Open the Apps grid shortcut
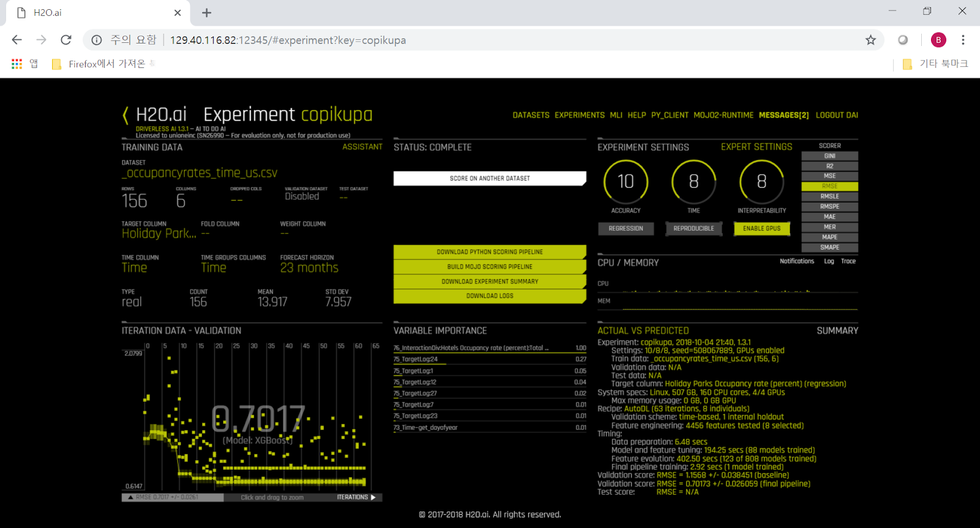The image size is (980, 528). pos(17,64)
